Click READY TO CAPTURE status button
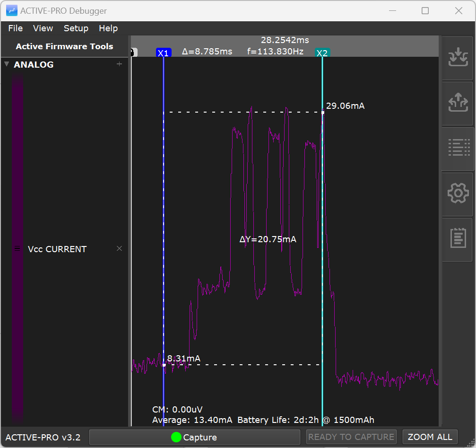 point(351,437)
